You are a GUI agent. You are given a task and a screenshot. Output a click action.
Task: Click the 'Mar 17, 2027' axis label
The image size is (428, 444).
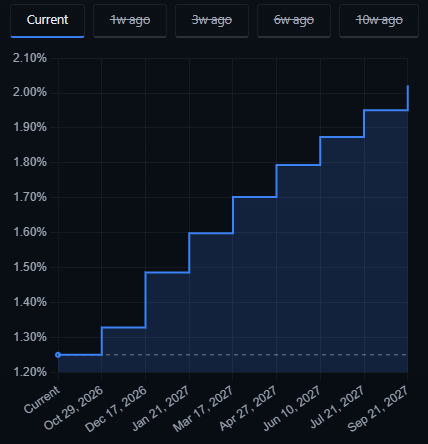point(203,409)
